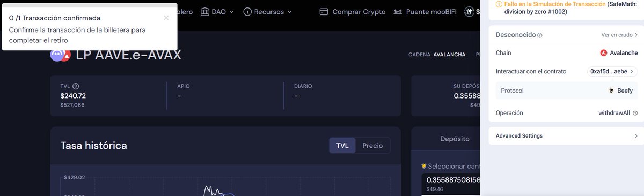Click the deposit amount input field
Screen dimensions: 644x196
coord(451,184)
